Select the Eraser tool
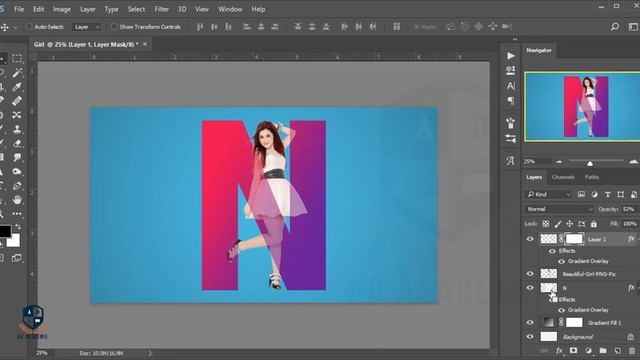 (x=17, y=143)
